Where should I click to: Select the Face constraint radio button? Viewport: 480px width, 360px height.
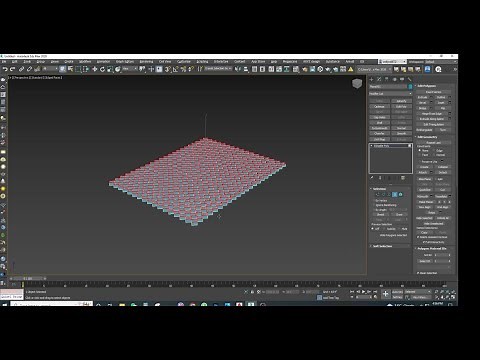click(420, 155)
